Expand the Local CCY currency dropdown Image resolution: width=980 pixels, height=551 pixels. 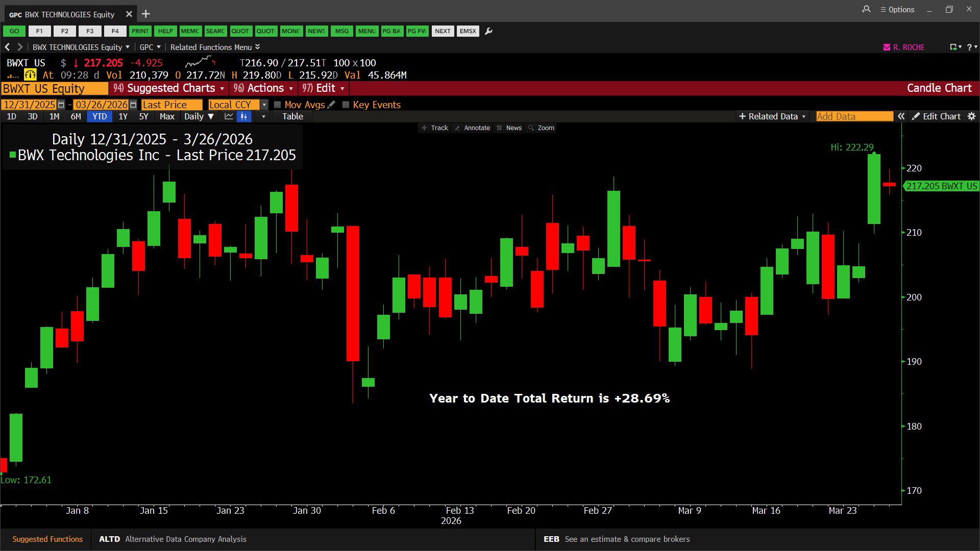pos(264,105)
